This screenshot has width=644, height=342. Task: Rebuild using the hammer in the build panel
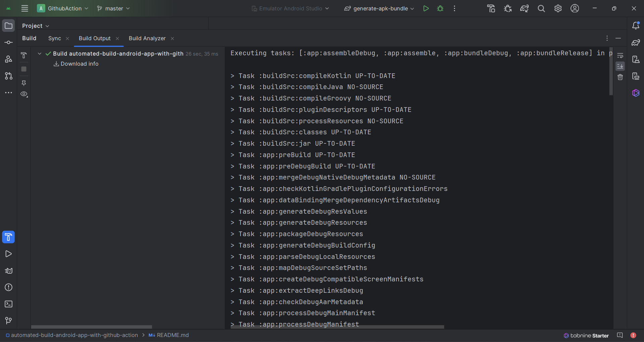click(x=24, y=56)
